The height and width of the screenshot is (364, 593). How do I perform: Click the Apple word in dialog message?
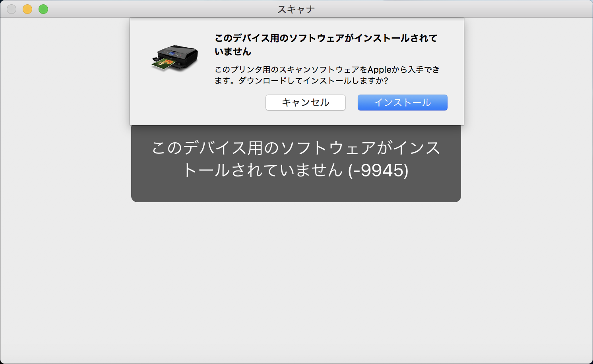point(380,70)
